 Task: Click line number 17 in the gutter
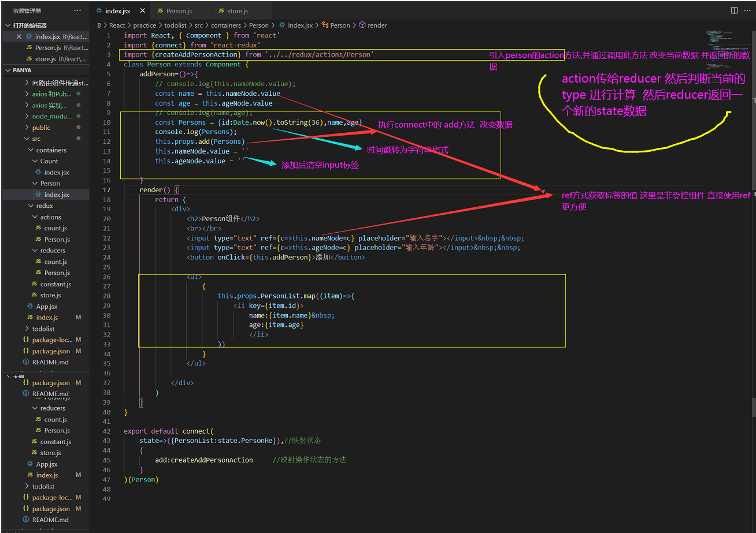[x=107, y=190]
